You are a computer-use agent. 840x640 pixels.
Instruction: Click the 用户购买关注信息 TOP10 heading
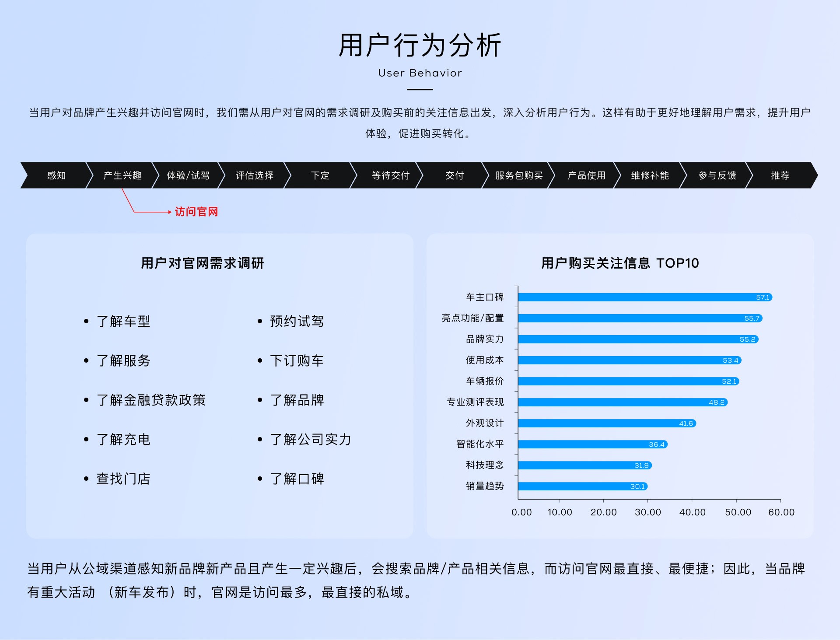tap(619, 263)
